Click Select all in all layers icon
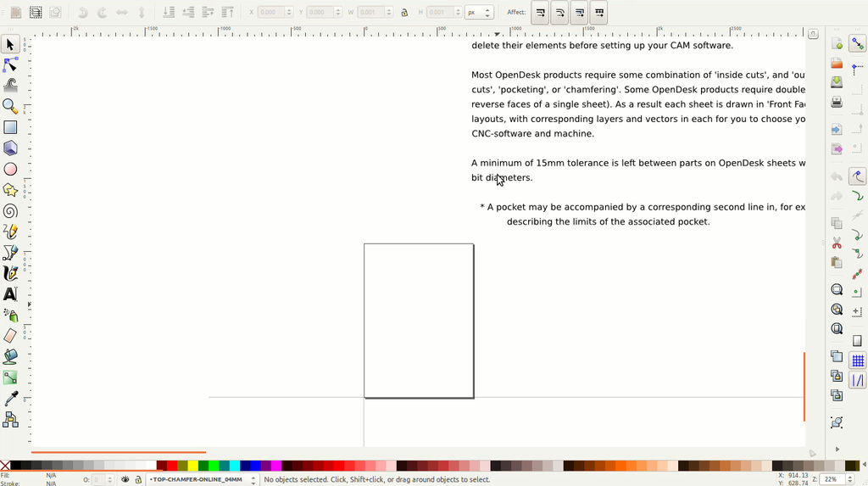 pyautogui.click(x=36, y=12)
